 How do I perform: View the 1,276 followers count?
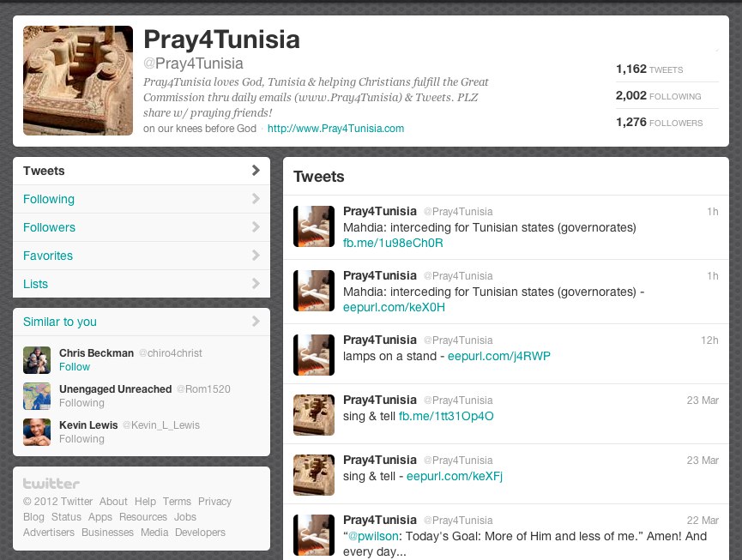click(x=659, y=122)
